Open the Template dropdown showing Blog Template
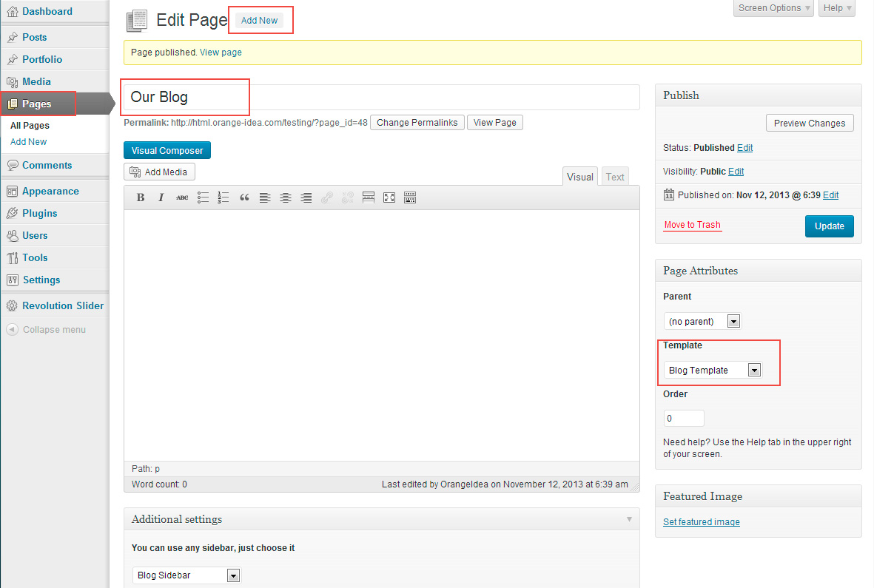 [713, 371]
